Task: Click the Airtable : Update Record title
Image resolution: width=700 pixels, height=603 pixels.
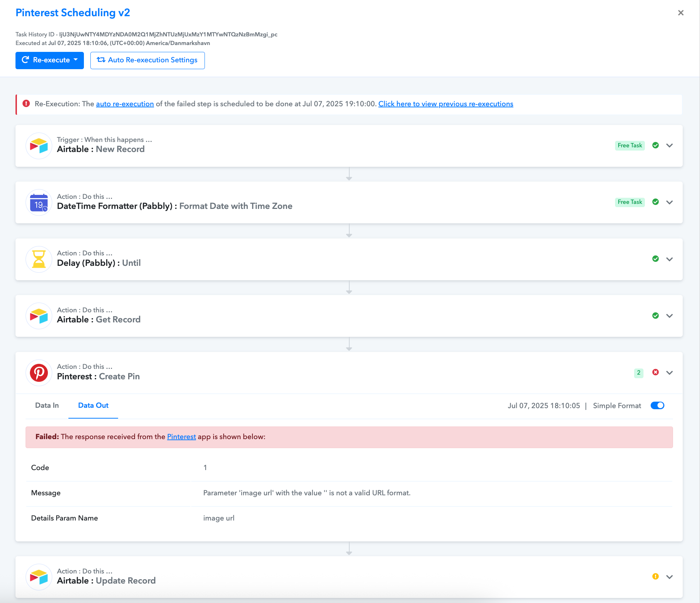Action: [x=106, y=581]
